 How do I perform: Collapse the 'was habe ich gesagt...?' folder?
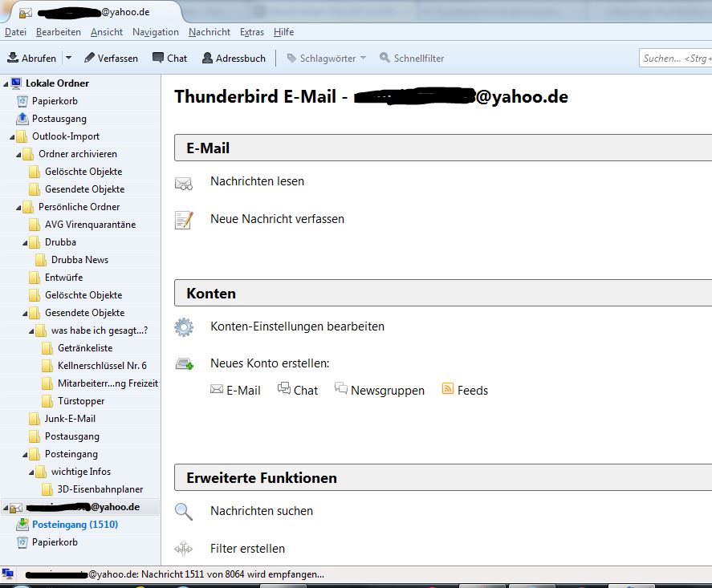(31, 331)
